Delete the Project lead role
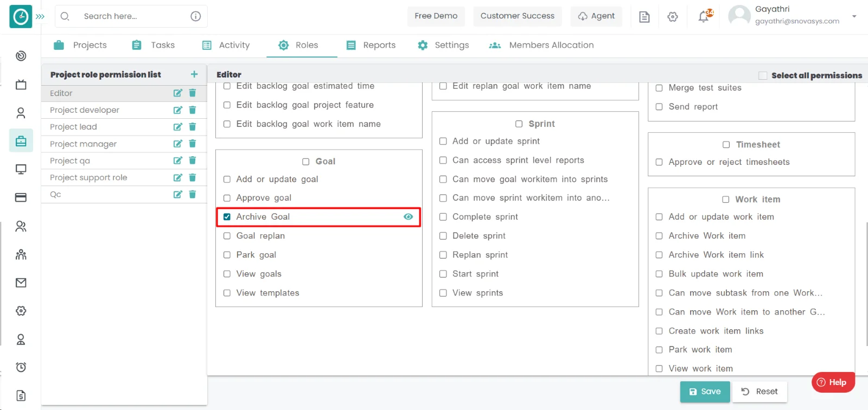 192,127
